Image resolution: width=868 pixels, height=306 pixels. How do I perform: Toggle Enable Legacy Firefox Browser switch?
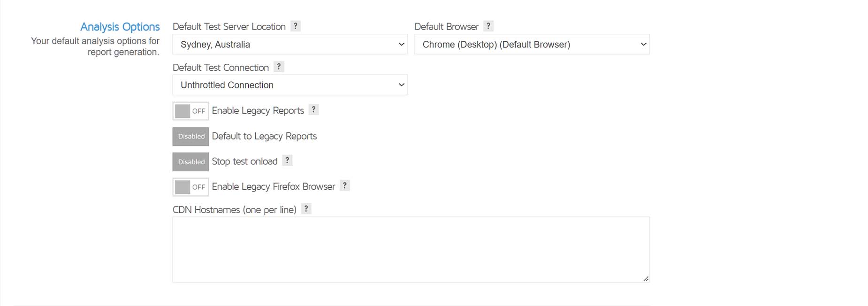pos(190,187)
